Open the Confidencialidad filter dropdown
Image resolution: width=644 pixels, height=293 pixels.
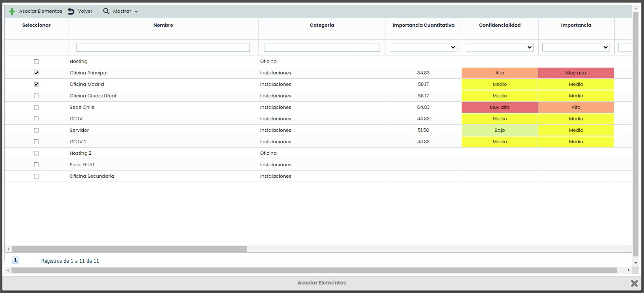[x=499, y=47]
